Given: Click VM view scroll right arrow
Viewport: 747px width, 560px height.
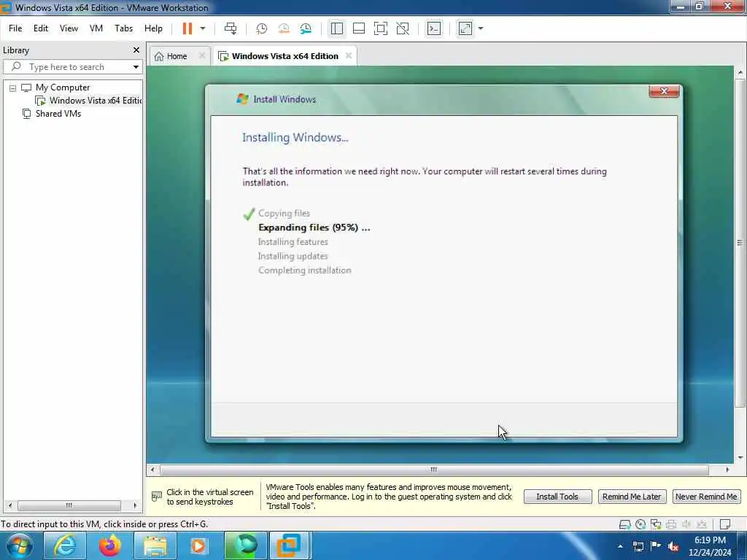Looking at the screenshot, I should [727, 470].
